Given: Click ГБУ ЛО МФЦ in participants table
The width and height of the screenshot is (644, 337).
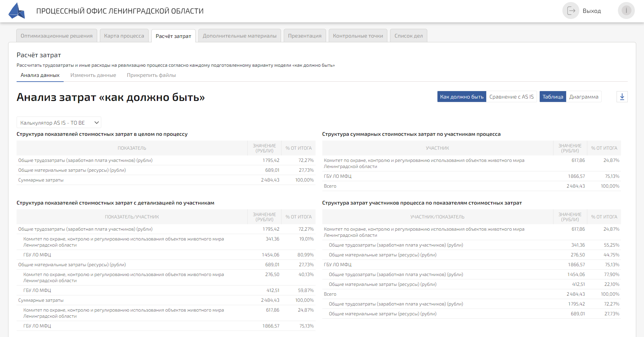Looking at the screenshot, I should [338, 176].
